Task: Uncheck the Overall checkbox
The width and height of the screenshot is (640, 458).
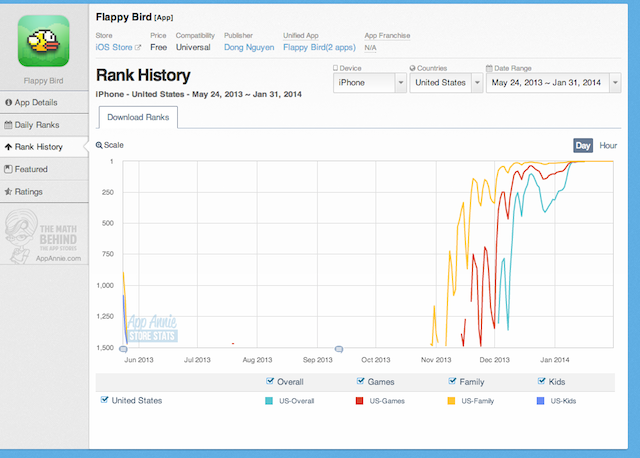Action: click(x=270, y=381)
